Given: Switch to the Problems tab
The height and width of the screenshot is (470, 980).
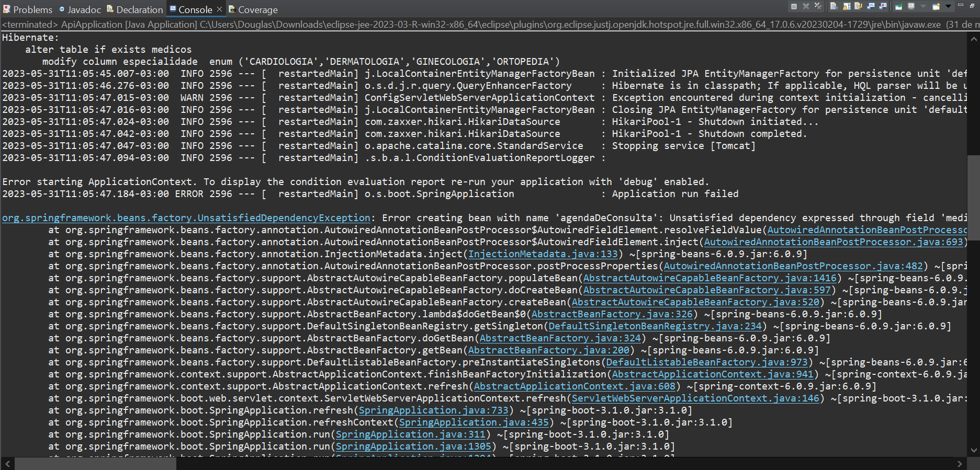Looking at the screenshot, I should [x=28, y=9].
